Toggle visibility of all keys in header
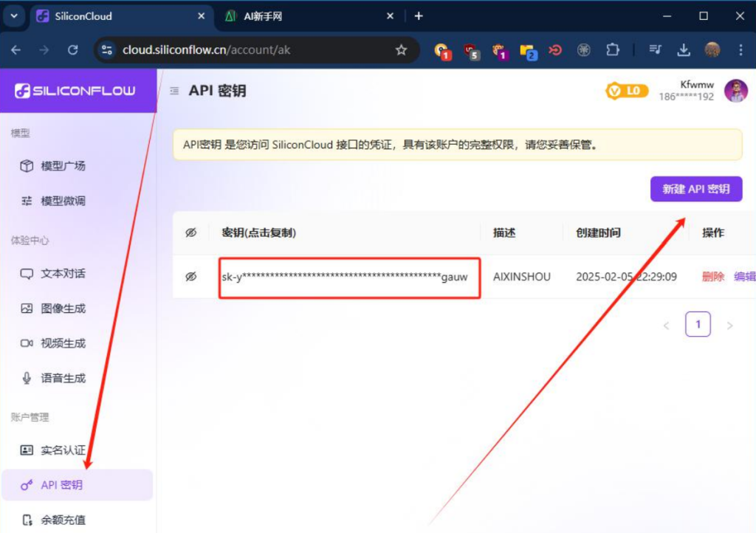Viewport: 756px width, 533px height. pos(191,233)
